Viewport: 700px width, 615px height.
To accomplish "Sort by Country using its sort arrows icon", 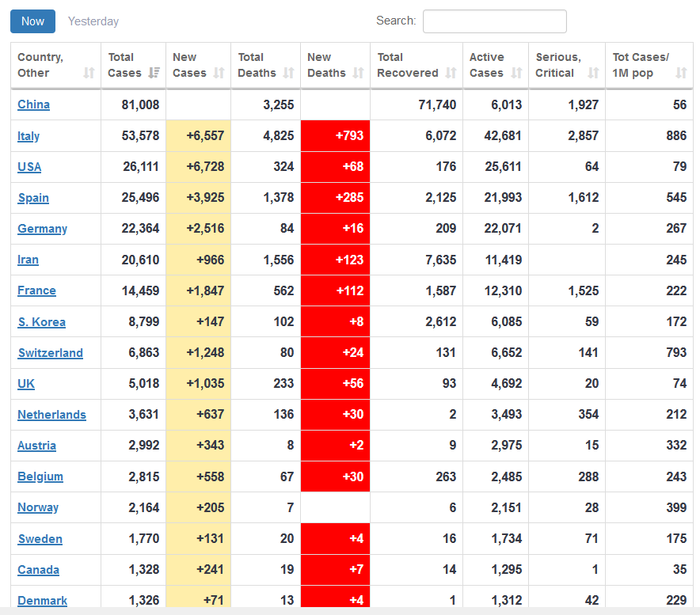I will [x=89, y=73].
